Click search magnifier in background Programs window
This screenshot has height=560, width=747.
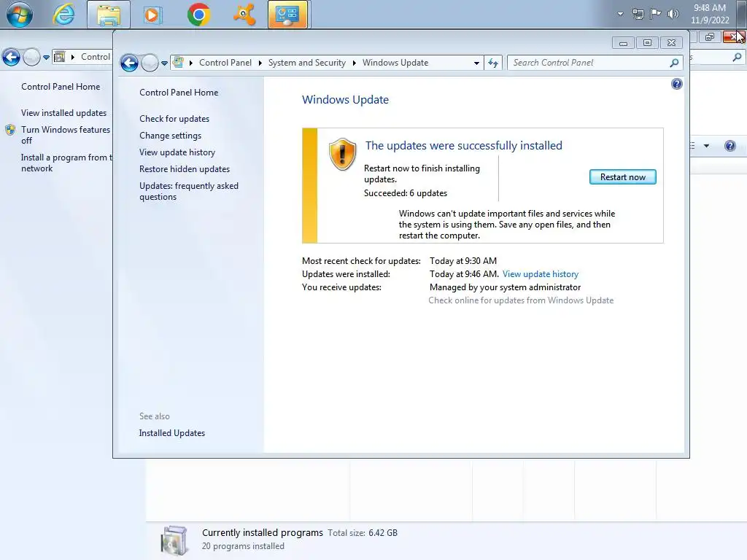(x=737, y=57)
